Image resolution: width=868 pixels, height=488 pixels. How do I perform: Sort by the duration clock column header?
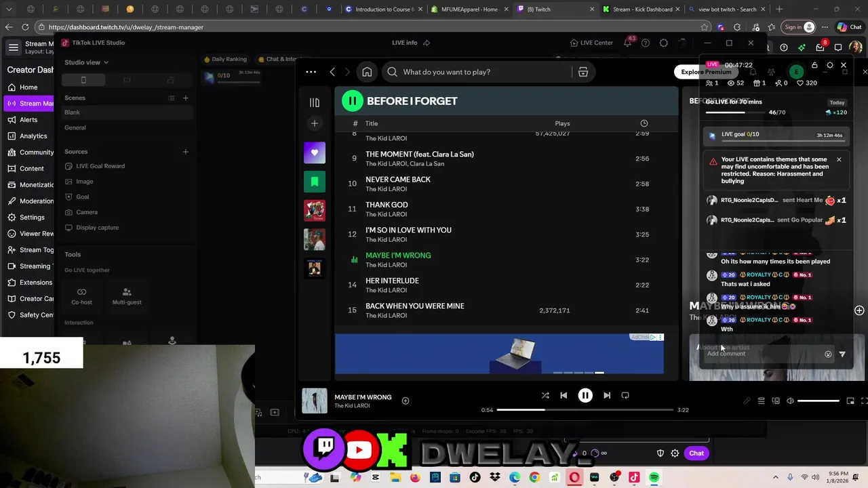coord(644,123)
